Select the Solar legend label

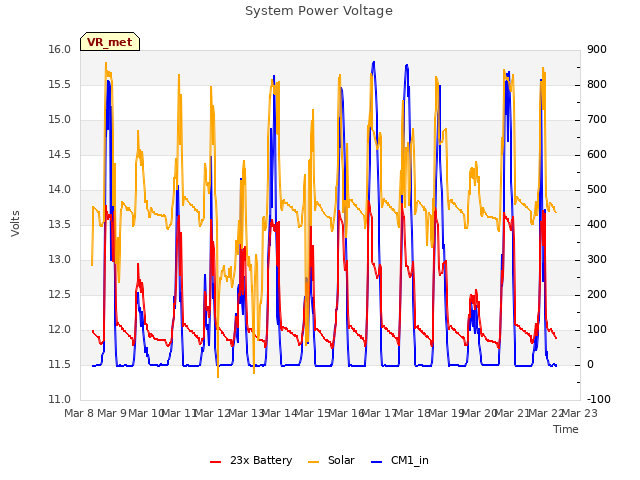341,460
